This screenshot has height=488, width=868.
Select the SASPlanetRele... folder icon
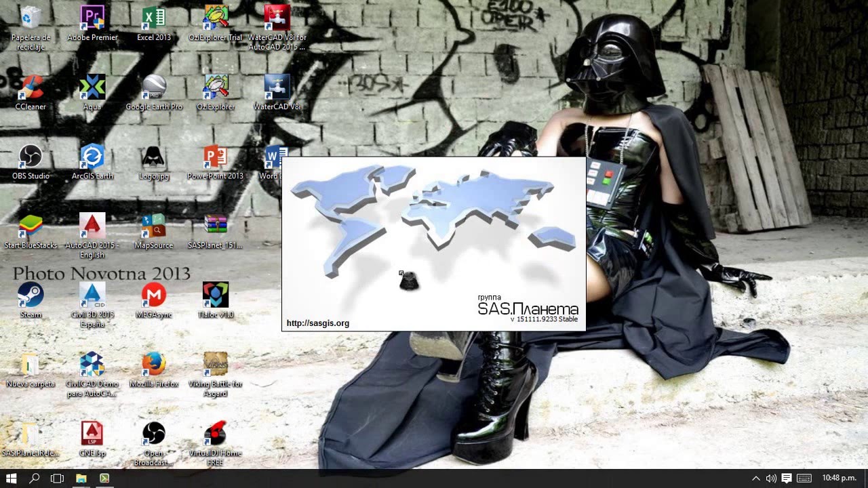click(31, 439)
